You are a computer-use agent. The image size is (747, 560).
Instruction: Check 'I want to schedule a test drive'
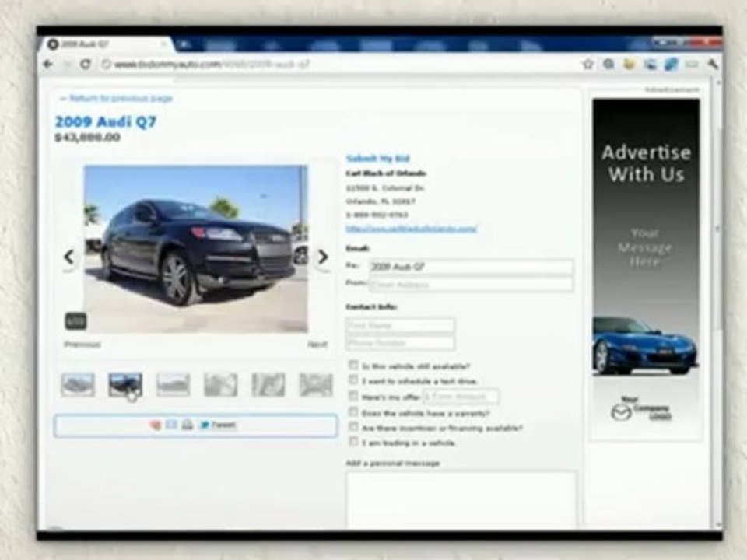pyautogui.click(x=353, y=380)
